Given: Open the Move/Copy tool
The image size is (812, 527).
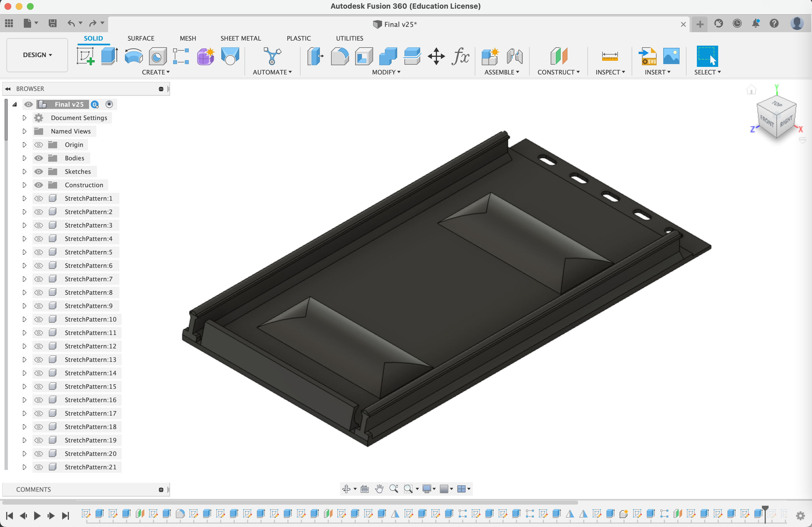Looking at the screenshot, I should pyautogui.click(x=436, y=56).
